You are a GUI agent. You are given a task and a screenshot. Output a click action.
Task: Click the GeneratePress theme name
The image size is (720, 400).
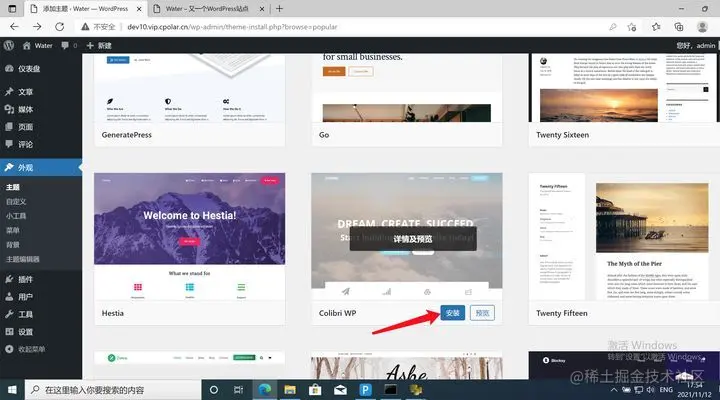127,135
